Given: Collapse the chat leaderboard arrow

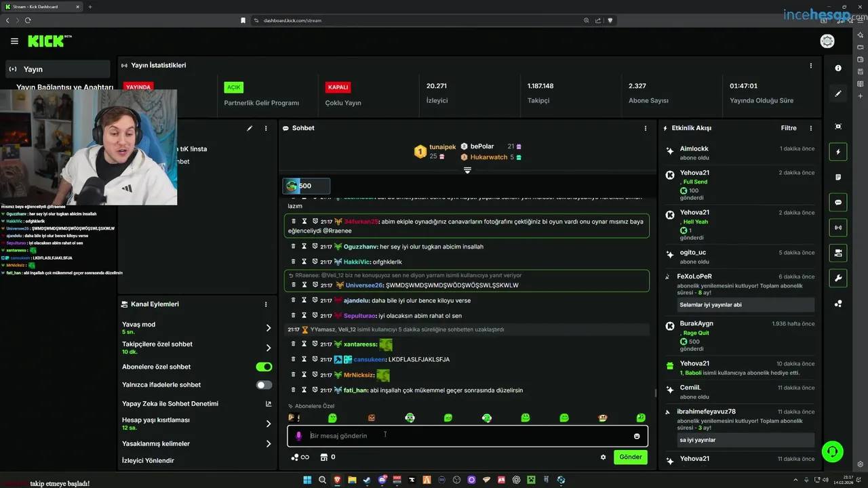Looking at the screenshot, I should 467,170.
